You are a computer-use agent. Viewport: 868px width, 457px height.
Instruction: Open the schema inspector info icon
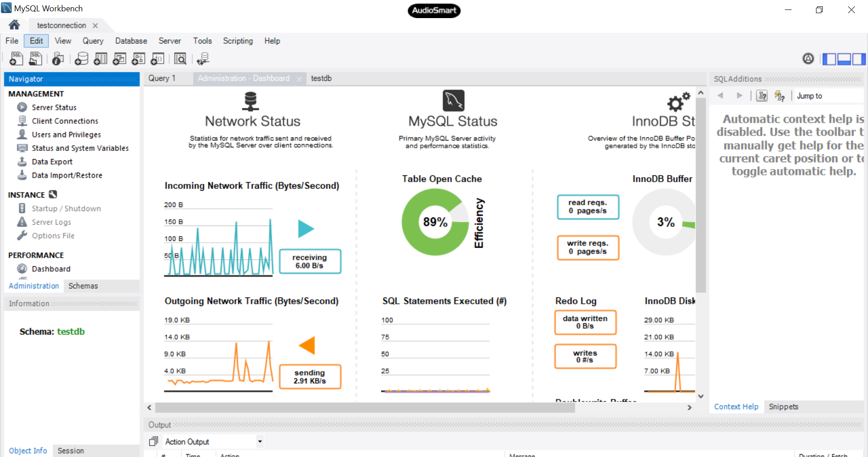(58, 59)
